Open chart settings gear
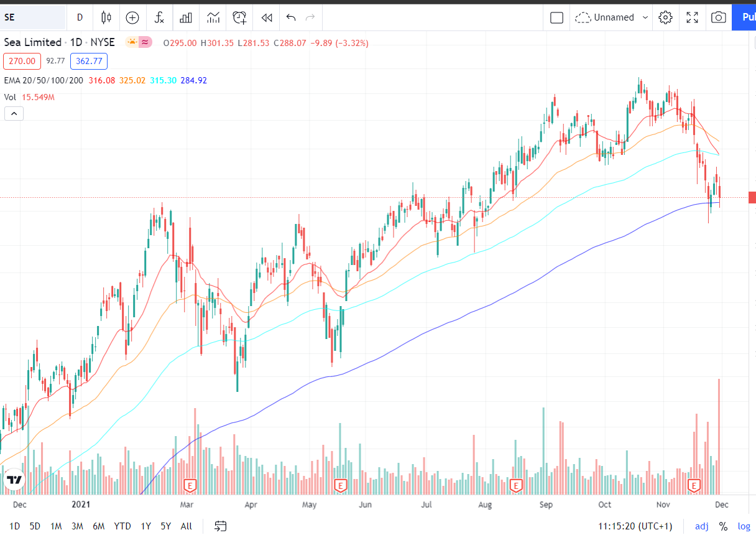This screenshot has width=756, height=535. pos(665,17)
